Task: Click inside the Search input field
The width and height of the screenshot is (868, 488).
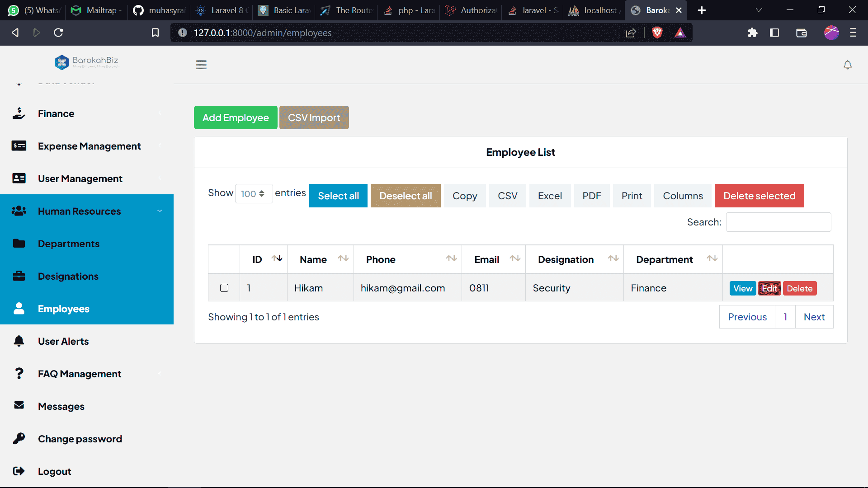Action: click(778, 222)
